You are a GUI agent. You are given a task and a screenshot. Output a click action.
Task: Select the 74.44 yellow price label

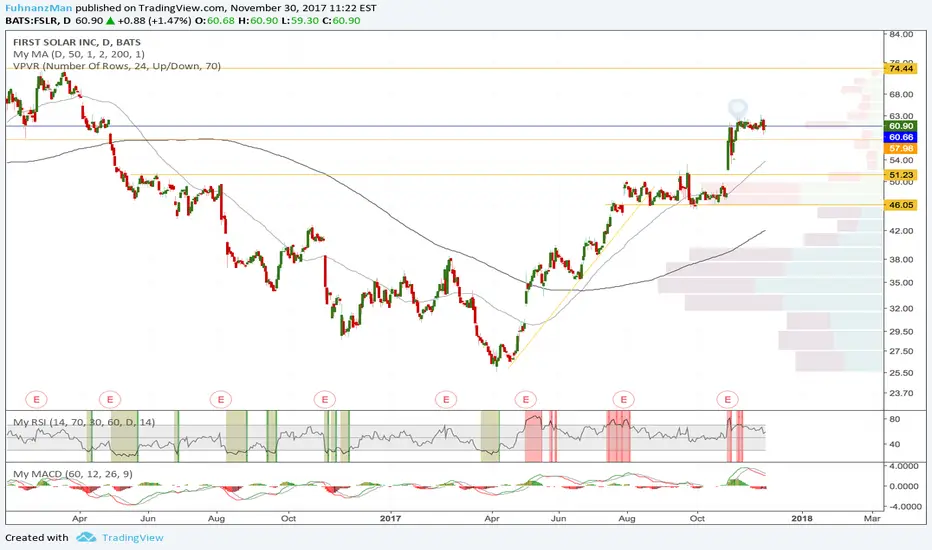901,68
